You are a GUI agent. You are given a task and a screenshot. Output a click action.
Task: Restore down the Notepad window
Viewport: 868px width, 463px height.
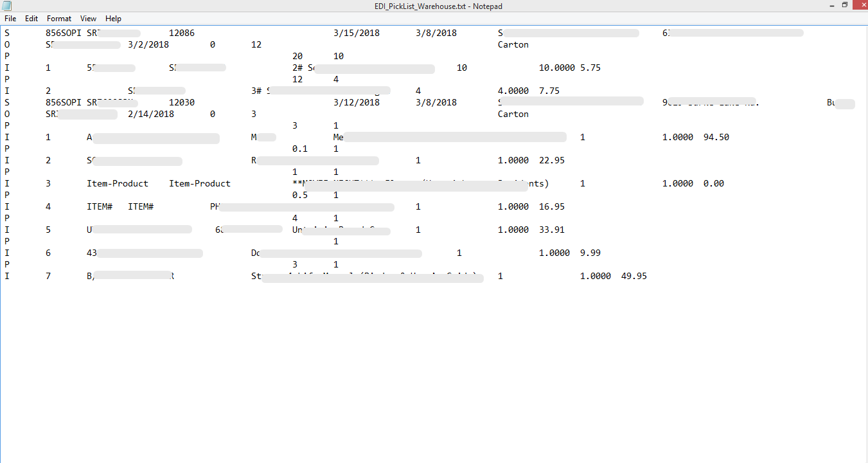tap(844, 5)
